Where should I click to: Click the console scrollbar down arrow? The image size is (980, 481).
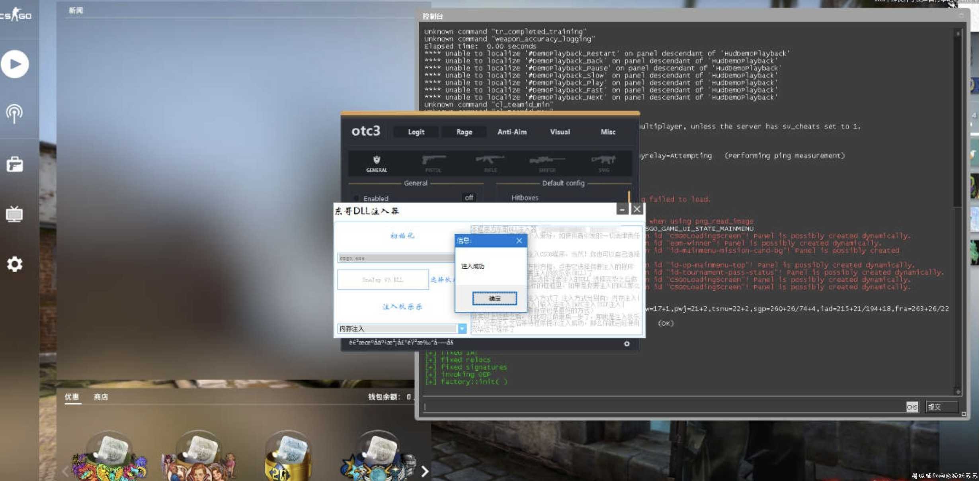coord(958,392)
